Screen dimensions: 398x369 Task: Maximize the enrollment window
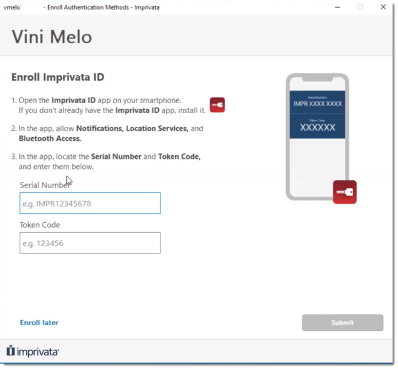pyautogui.click(x=360, y=7)
